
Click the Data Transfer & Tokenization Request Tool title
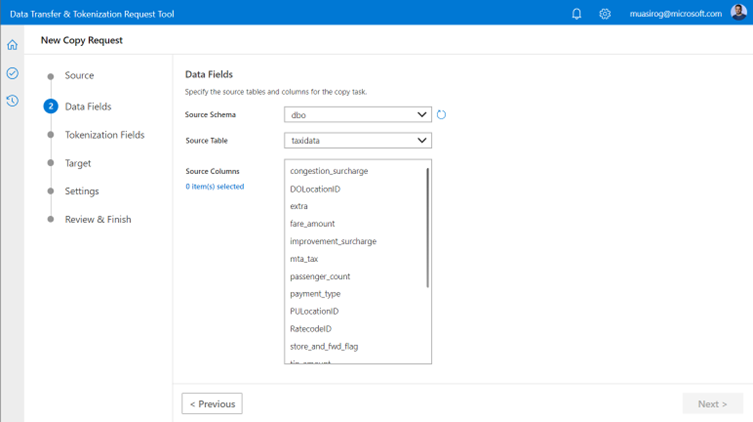point(92,14)
